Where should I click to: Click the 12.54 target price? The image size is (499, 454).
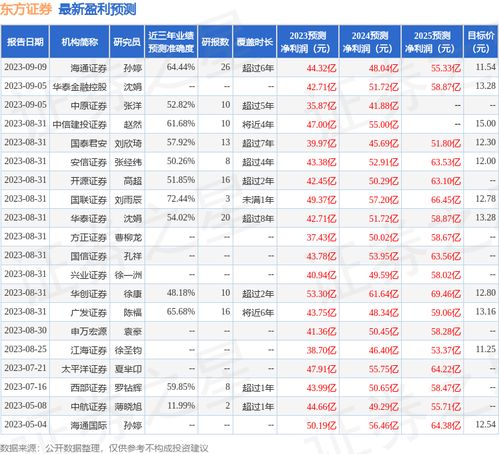coord(486,425)
